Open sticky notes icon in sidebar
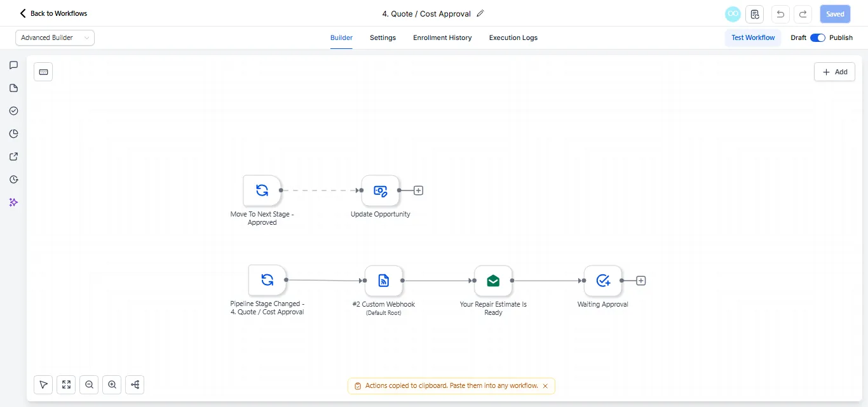868x407 pixels. point(13,88)
